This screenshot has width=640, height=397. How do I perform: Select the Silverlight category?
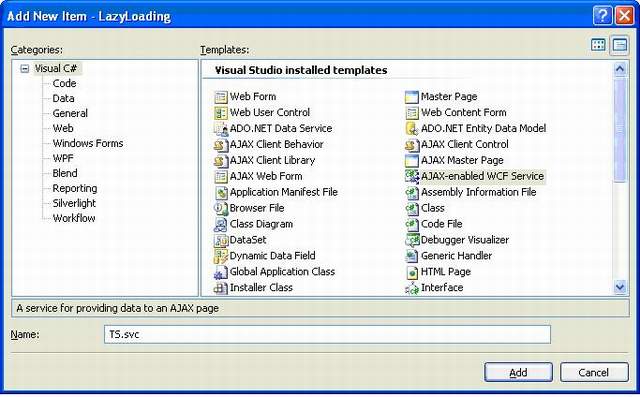74,203
